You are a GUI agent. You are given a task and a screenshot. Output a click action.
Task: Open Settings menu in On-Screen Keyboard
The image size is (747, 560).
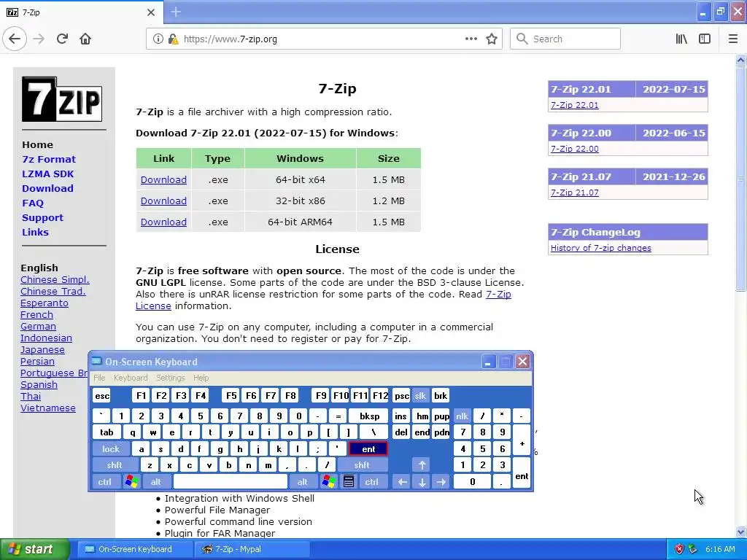coord(170,378)
